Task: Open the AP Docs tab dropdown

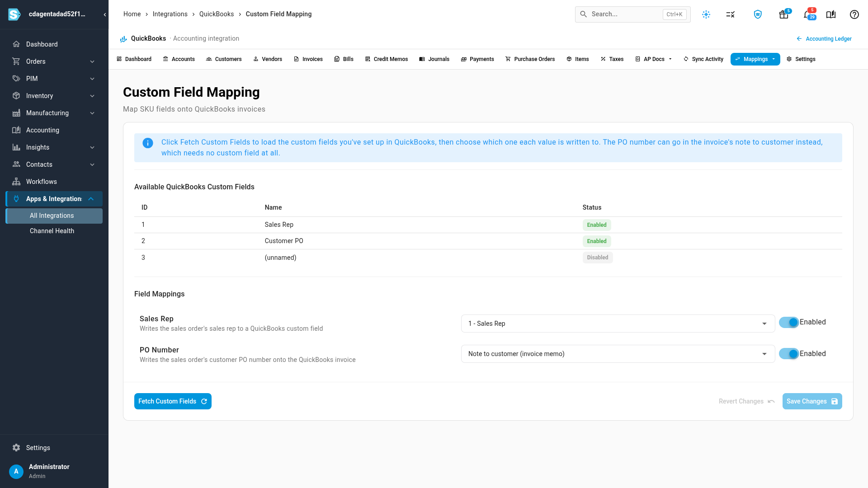Action: pyautogui.click(x=653, y=59)
